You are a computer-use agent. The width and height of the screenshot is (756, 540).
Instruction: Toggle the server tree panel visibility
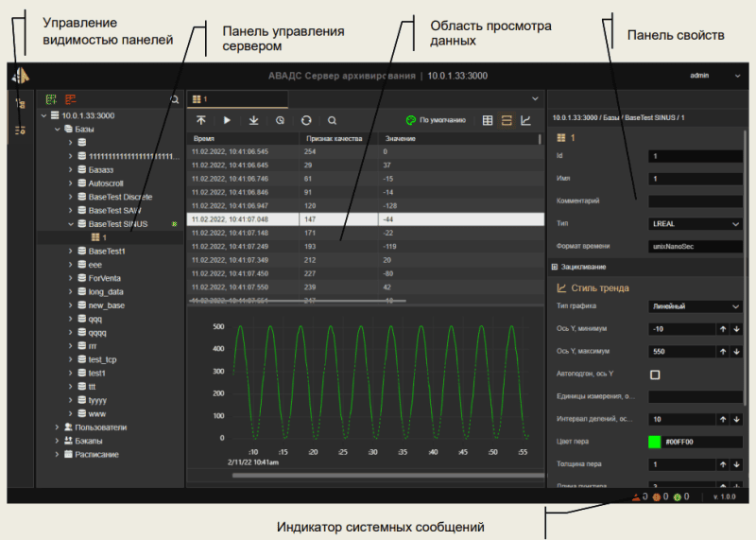tap(20, 103)
